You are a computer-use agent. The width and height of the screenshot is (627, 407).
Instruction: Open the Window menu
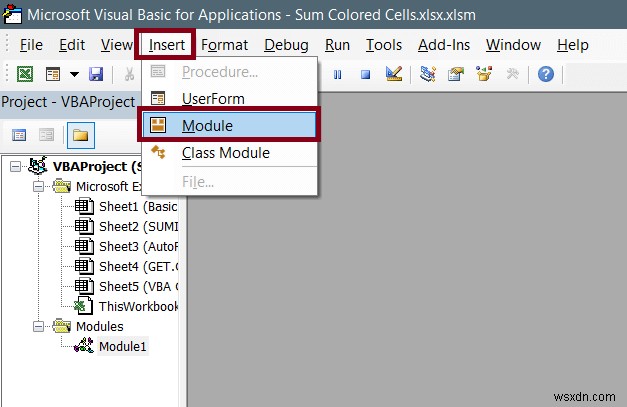(x=513, y=45)
